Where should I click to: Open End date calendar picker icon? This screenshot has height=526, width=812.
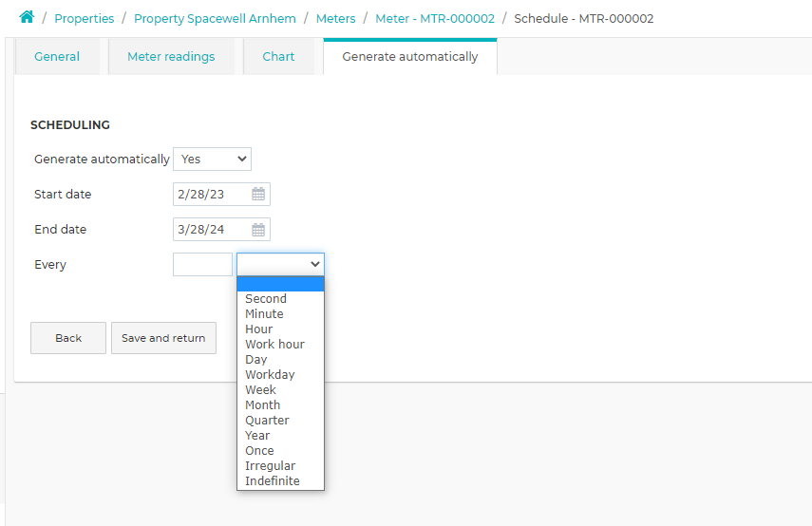pos(258,230)
